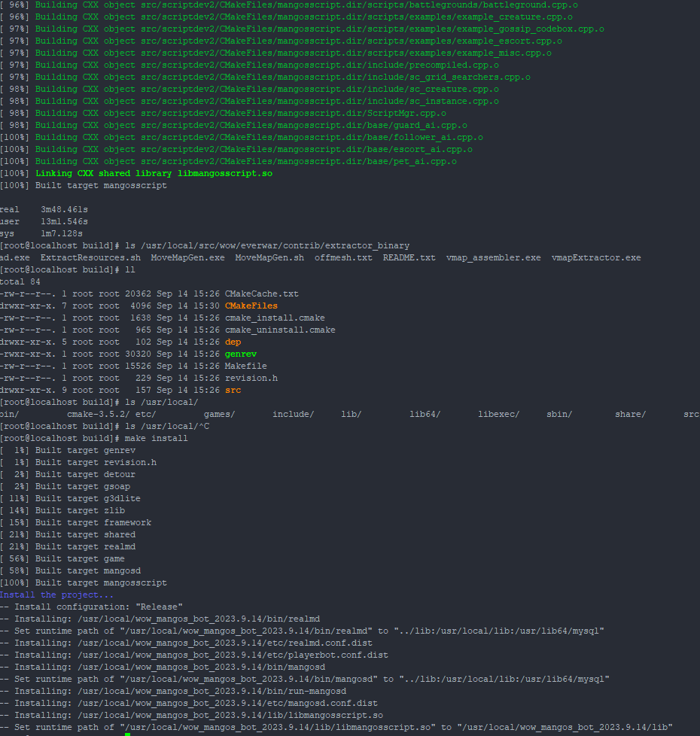Click the README.txt file name

[x=409, y=257]
